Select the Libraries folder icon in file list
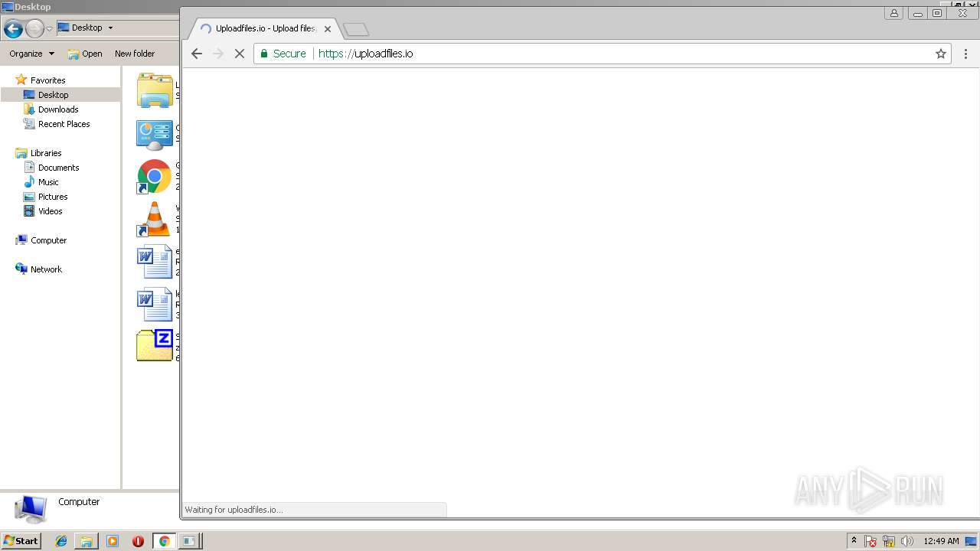The image size is (980, 551). point(155,91)
